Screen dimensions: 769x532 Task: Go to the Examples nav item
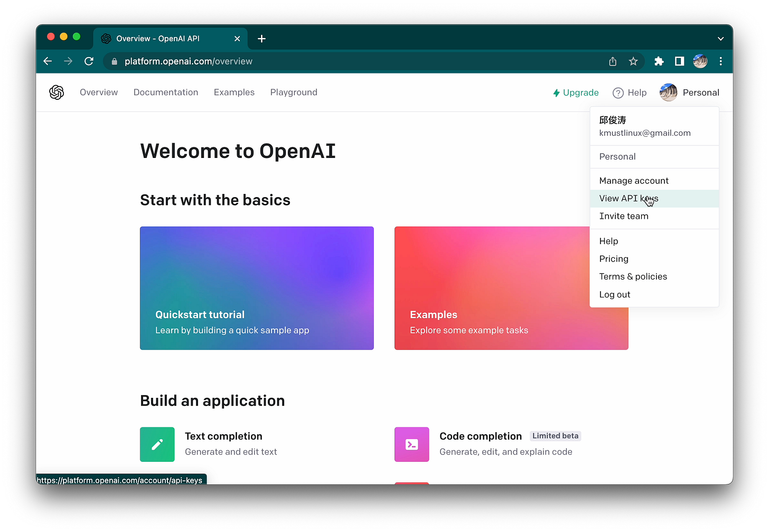tap(234, 92)
